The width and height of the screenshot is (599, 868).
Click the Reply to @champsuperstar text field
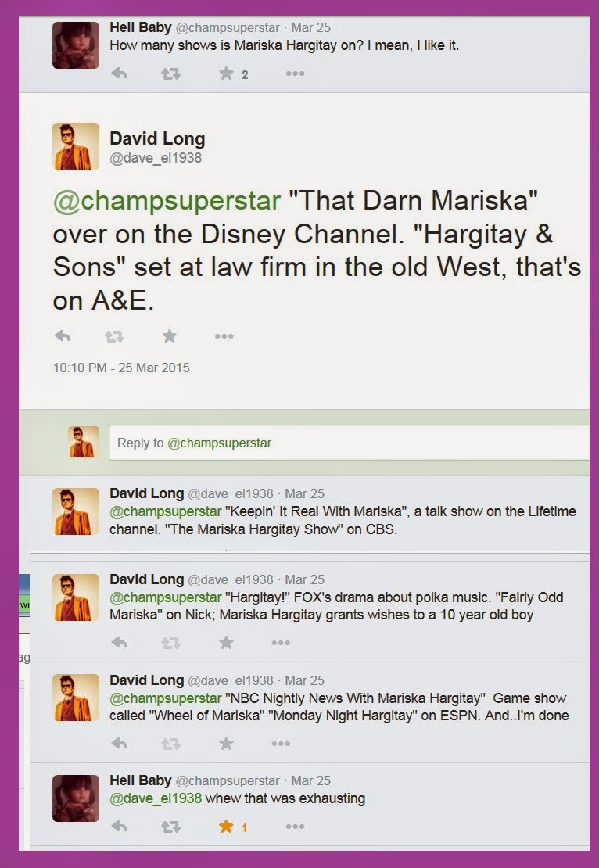(x=349, y=443)
